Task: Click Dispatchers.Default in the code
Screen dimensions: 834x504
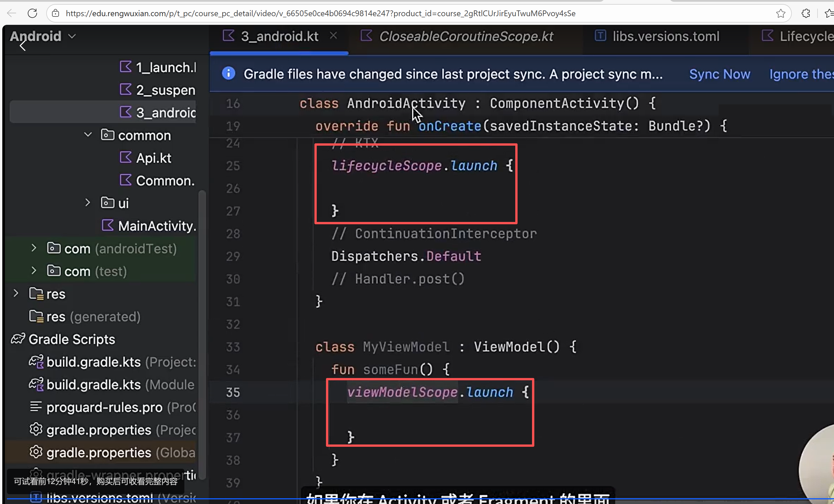Action: tap(406, 256)
